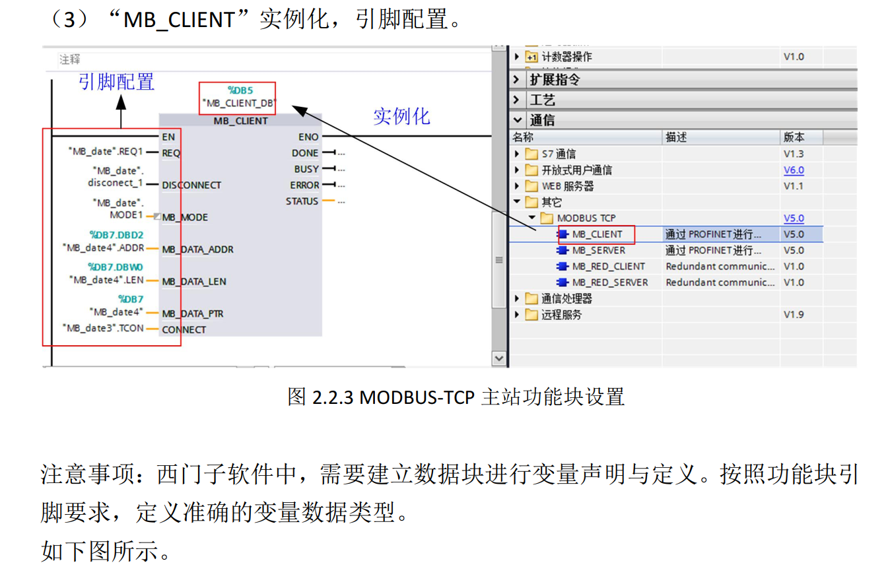
Task: Open the MODBUS TCP V5.0 version link
Action: (794, 218)
